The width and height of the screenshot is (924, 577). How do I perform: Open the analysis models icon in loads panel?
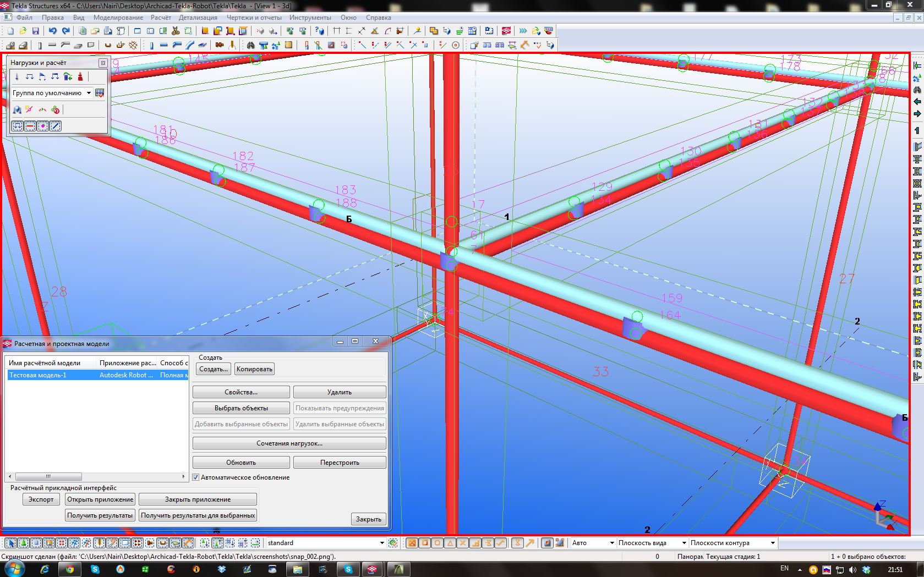pos(17,110)
